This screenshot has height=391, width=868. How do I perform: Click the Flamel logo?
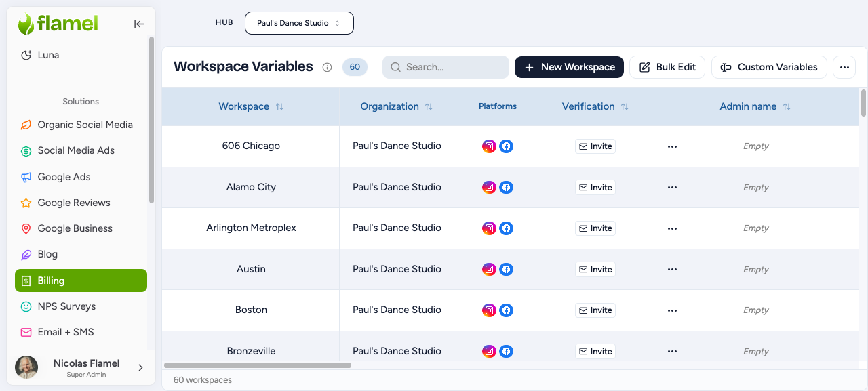click(58, 24)
